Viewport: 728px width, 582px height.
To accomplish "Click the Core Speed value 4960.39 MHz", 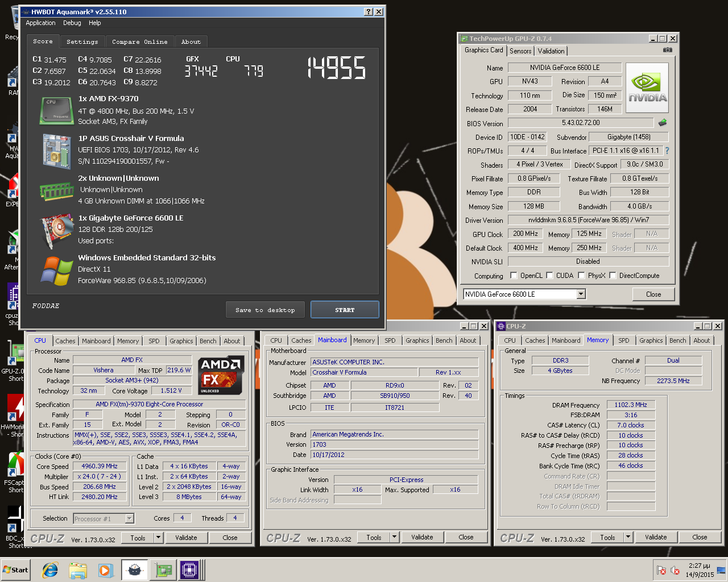I will pos(100,466).
